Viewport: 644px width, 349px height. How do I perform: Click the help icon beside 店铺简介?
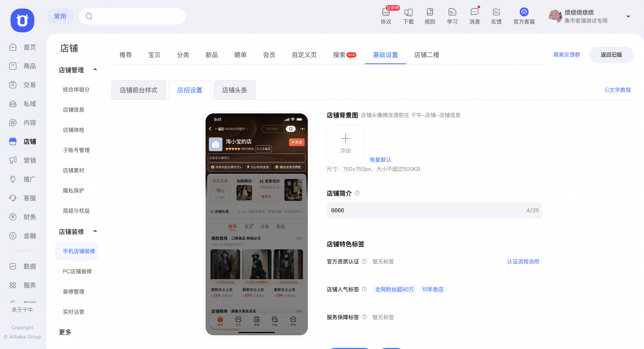point(357,193)
